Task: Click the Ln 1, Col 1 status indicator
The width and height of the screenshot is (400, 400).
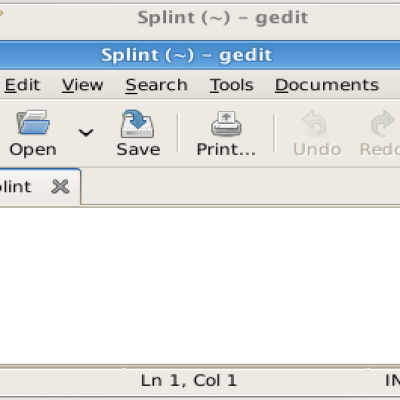Action: (189, 380)
